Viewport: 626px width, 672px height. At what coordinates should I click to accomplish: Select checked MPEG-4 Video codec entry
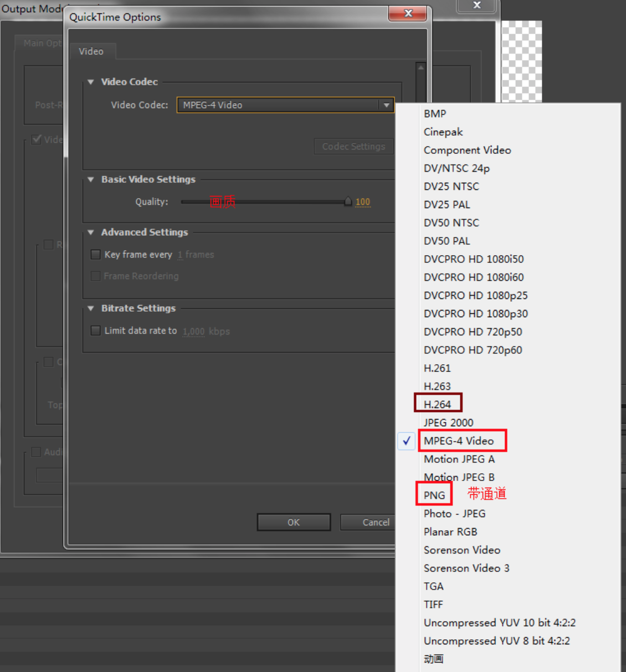coord(459,441)
